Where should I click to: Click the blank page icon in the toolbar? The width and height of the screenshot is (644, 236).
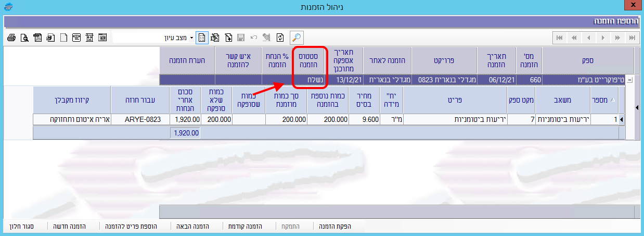coord(64,38)
